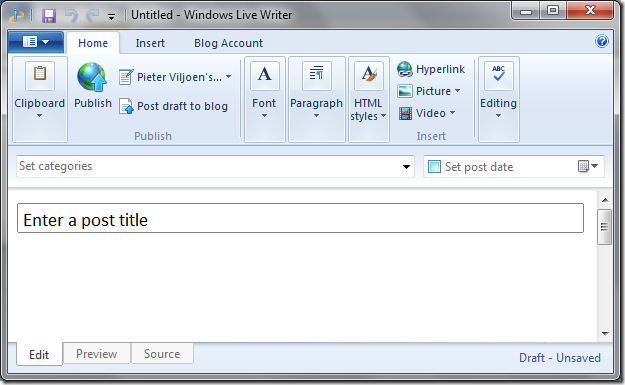Click the blue Help question mark icon

[x=602, y=41]
